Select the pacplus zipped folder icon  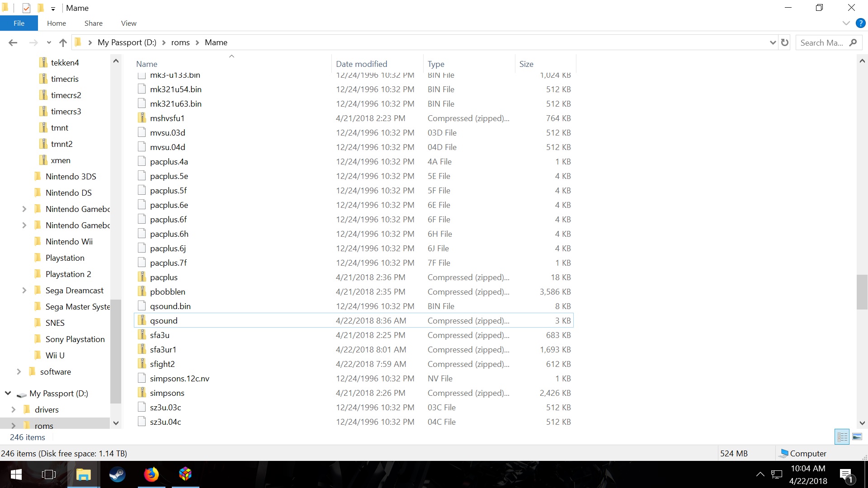[142, 277]
